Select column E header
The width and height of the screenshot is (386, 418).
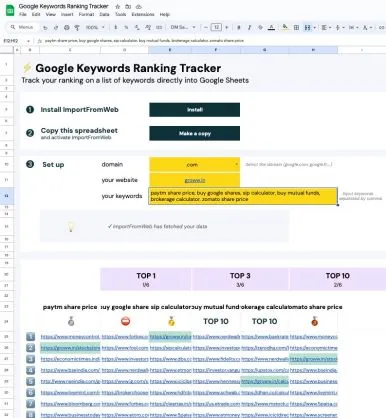click(170, 50)
